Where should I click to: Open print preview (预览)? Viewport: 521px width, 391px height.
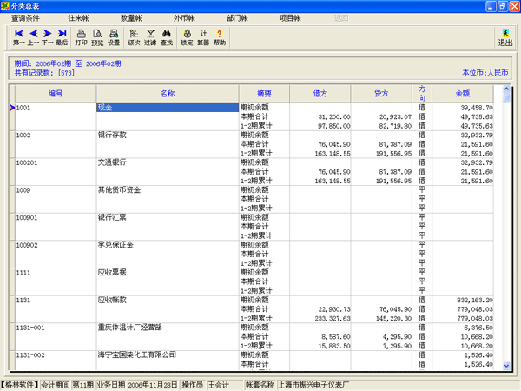point(97,37)
